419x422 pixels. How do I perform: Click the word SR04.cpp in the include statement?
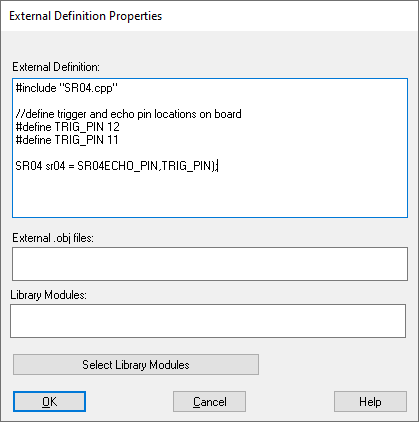click(x=88, y=88)
